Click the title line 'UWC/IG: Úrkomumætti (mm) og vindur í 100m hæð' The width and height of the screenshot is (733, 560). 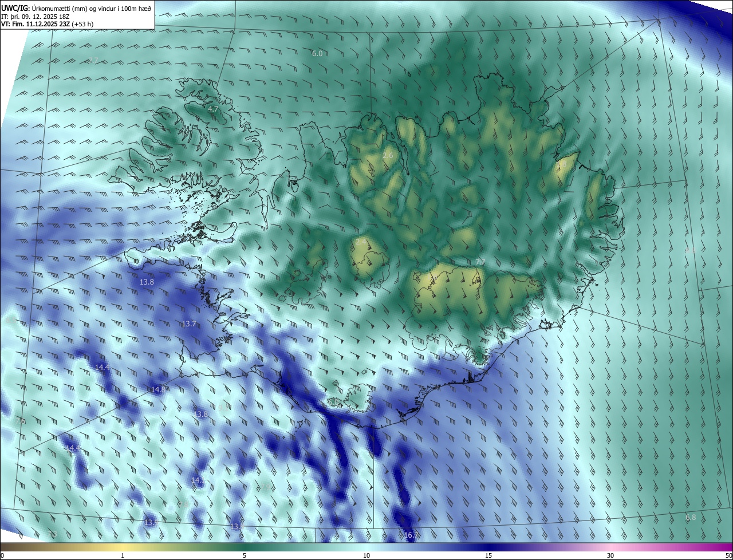[x=76, y=8]
